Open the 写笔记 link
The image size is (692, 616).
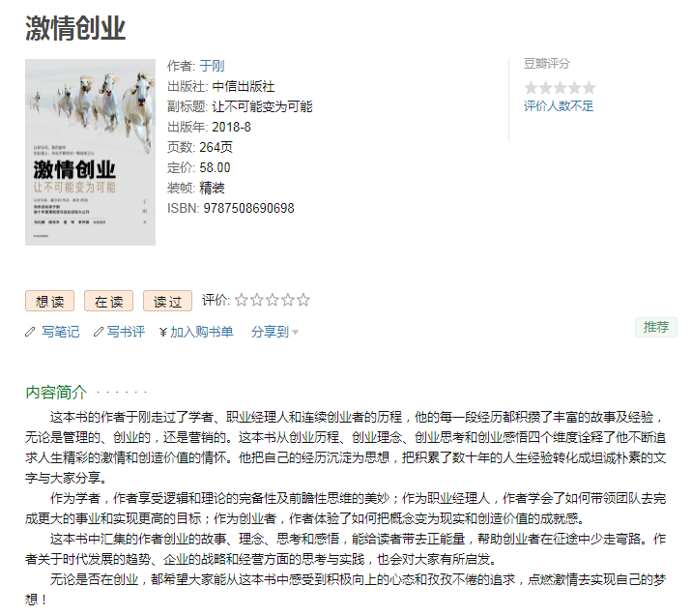tap(61, 332)
